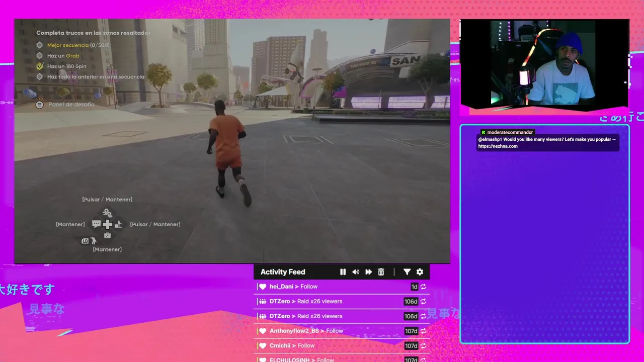Click heart icon beside Anthonyflow2_BS
This screenshot has height=362, width=644.
(262, 331)
